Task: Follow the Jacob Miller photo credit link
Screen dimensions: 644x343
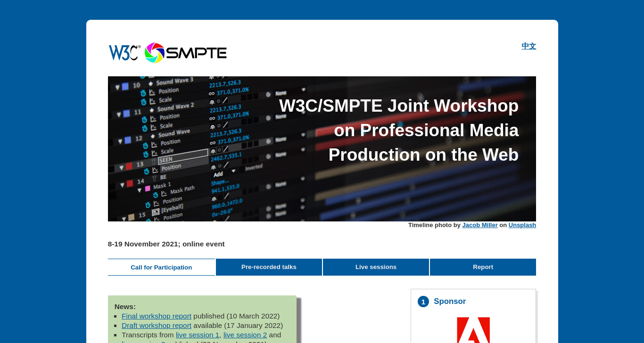Action: [x=480, y=225]
